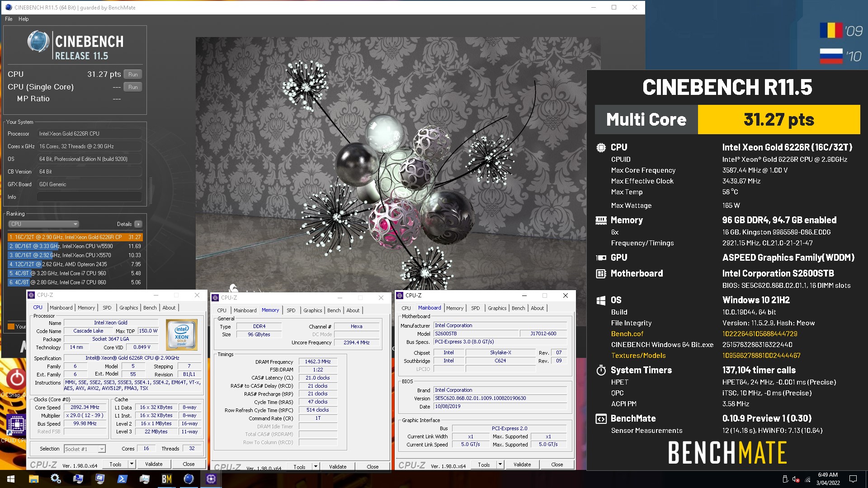Select ranking row 2 Xeon W5590 score 11.69
The height and width of the screenshot is (488, 868).
75,246
